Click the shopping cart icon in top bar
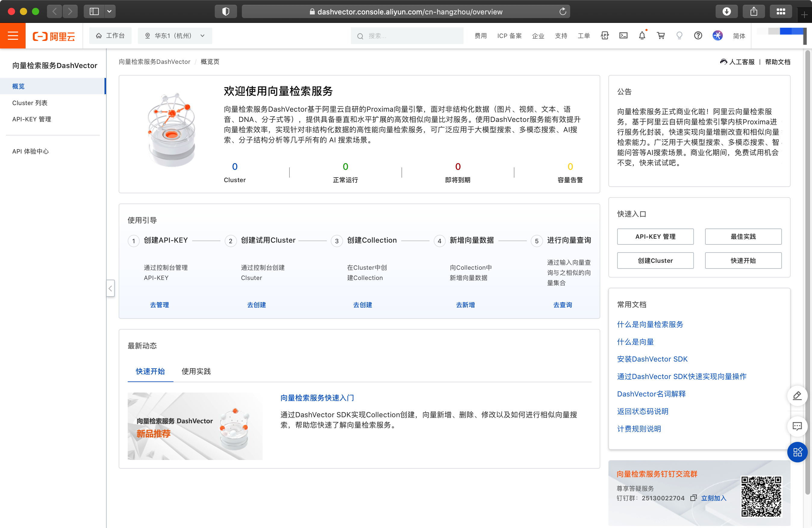The height and width of the screenshot is (528, 812). click(661, 36)
